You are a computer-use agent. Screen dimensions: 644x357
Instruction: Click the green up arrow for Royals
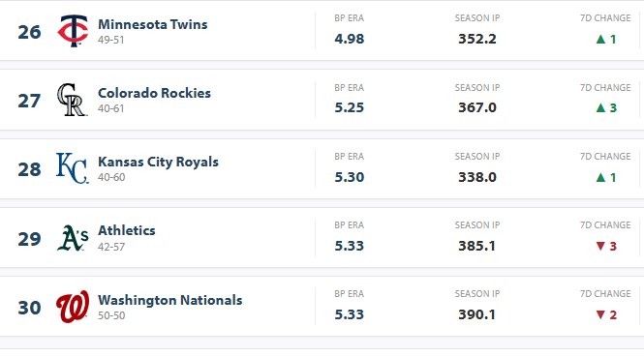[600, 177]
